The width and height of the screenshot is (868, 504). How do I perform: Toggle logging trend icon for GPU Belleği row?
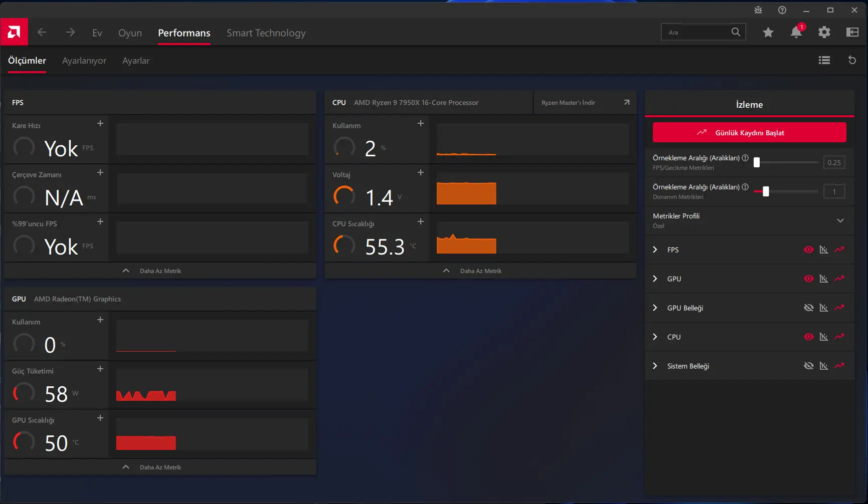(839, 308)
